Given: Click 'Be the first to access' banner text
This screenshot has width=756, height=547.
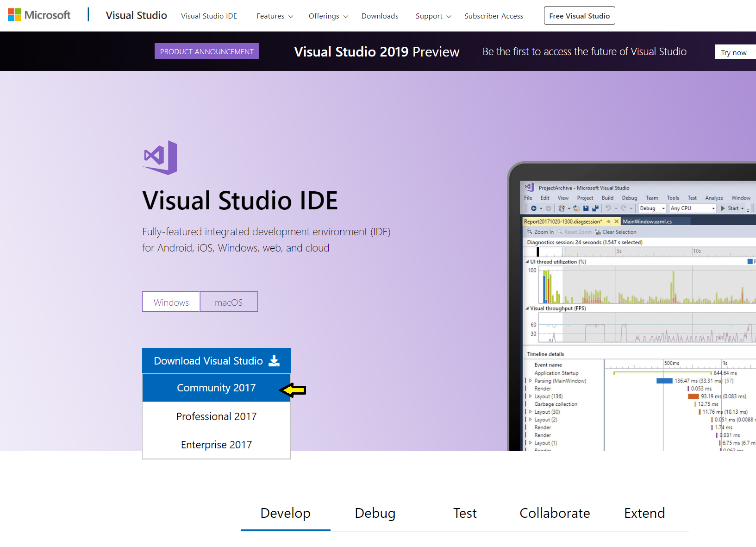Looking at the screenshot, I should point(584,51).
